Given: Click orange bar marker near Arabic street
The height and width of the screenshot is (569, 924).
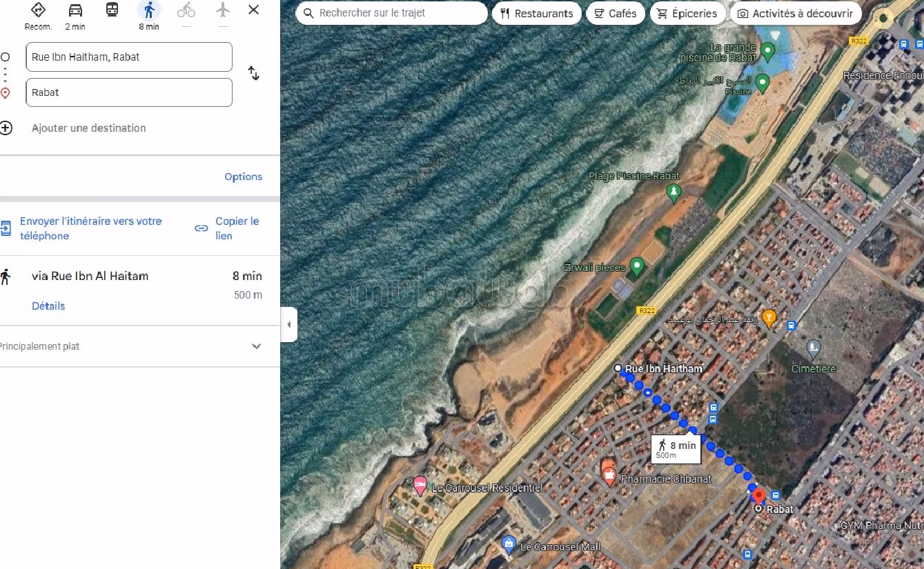Looking at the screenshot, I should 769,319.
